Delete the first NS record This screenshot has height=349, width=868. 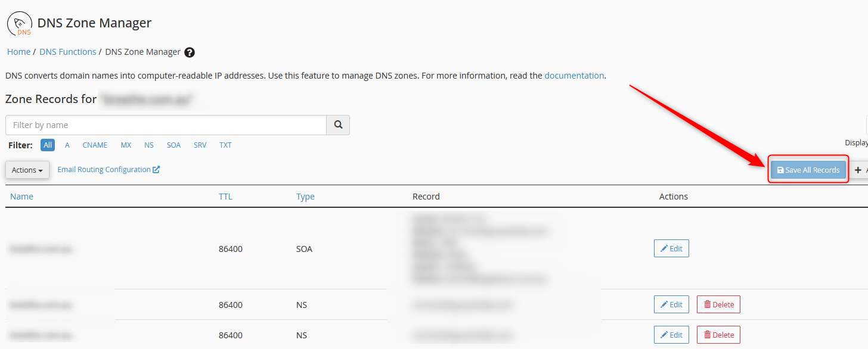(x=718, y=304)
